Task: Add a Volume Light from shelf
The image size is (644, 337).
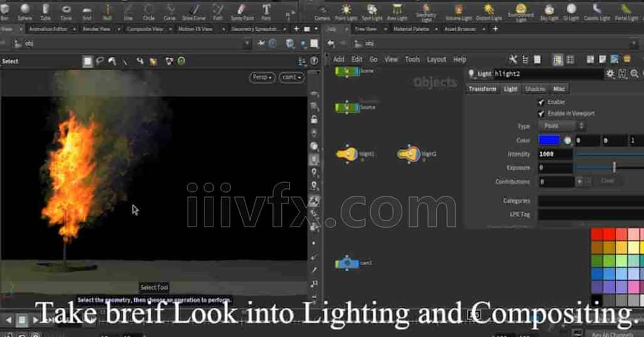Action: (x=459, y=12)
